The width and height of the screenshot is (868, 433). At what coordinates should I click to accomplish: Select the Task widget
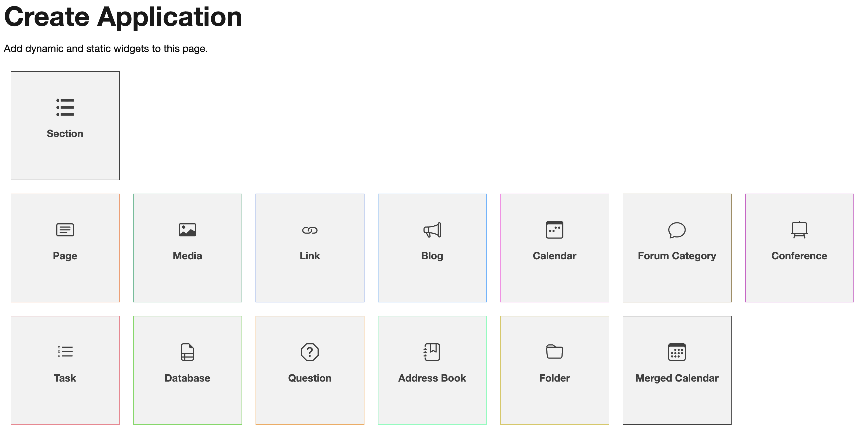(x=65, y=371)
